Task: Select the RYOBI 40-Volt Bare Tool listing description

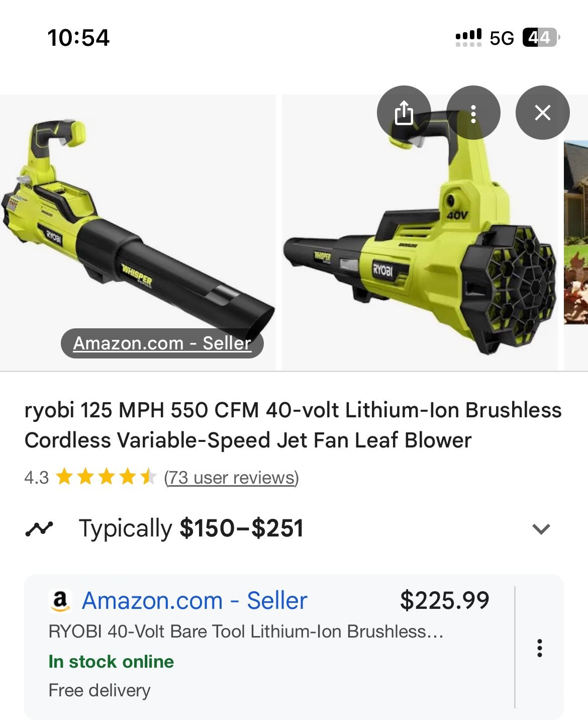Action: coord(246,632)
